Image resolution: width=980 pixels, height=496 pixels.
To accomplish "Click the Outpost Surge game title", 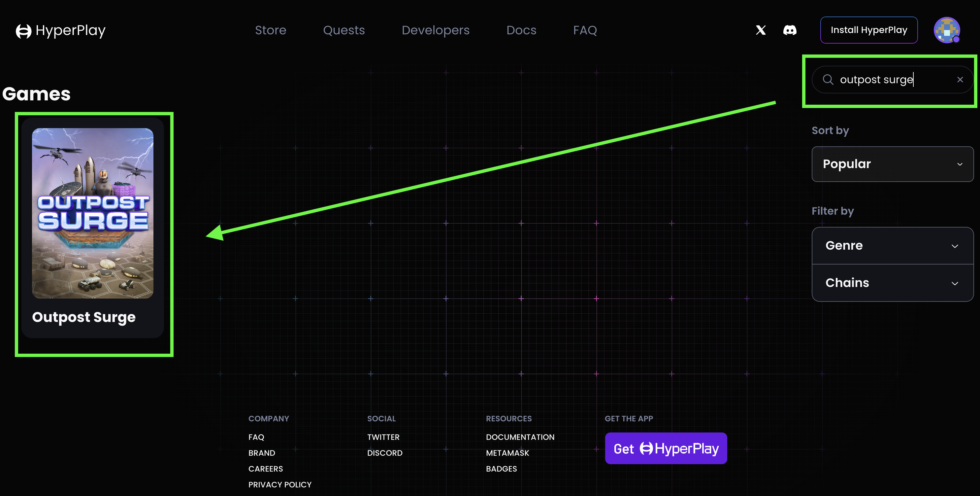I will [x=84, y=317].
